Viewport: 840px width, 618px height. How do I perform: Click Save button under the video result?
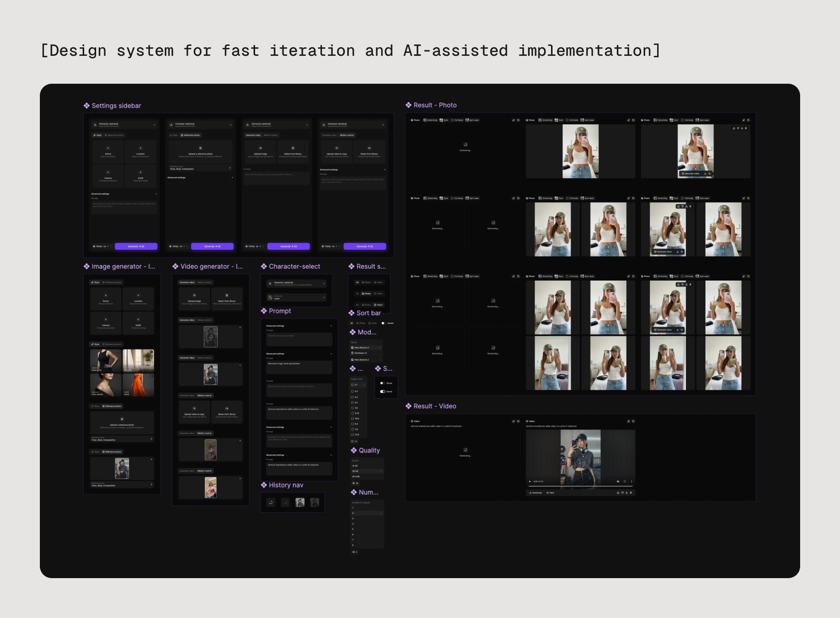tap(550, 493)
